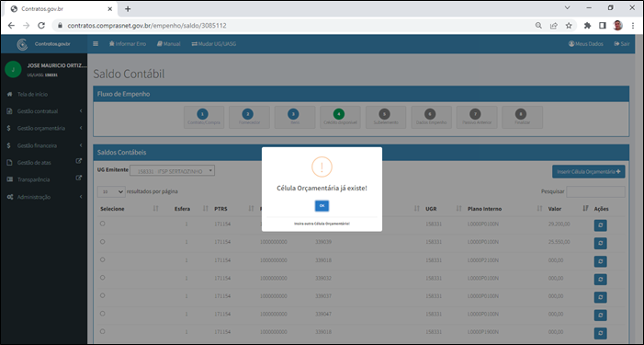Refresh balance for row L0000P1900N
The image size is (644, 345).
600,333
